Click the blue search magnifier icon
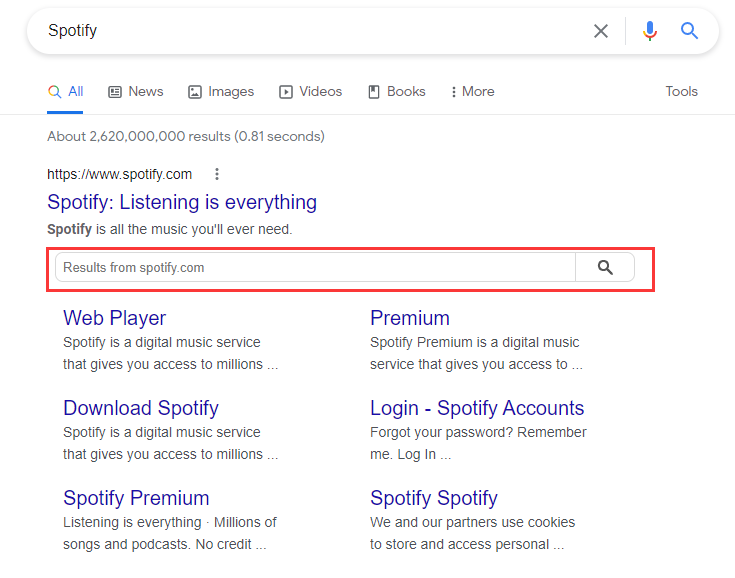The height and width of the screenshot is (578, 735). coord(689,31)
